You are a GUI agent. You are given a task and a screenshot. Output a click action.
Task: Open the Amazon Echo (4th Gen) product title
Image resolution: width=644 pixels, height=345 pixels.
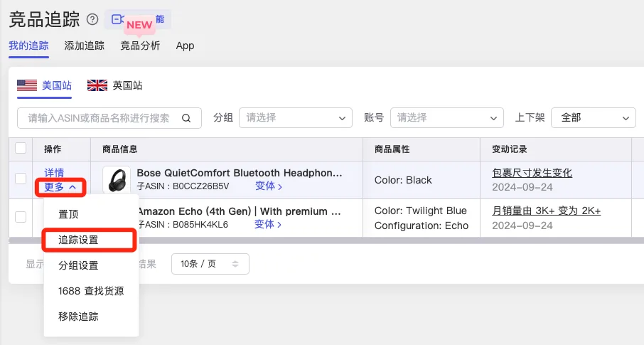[240, 211]
